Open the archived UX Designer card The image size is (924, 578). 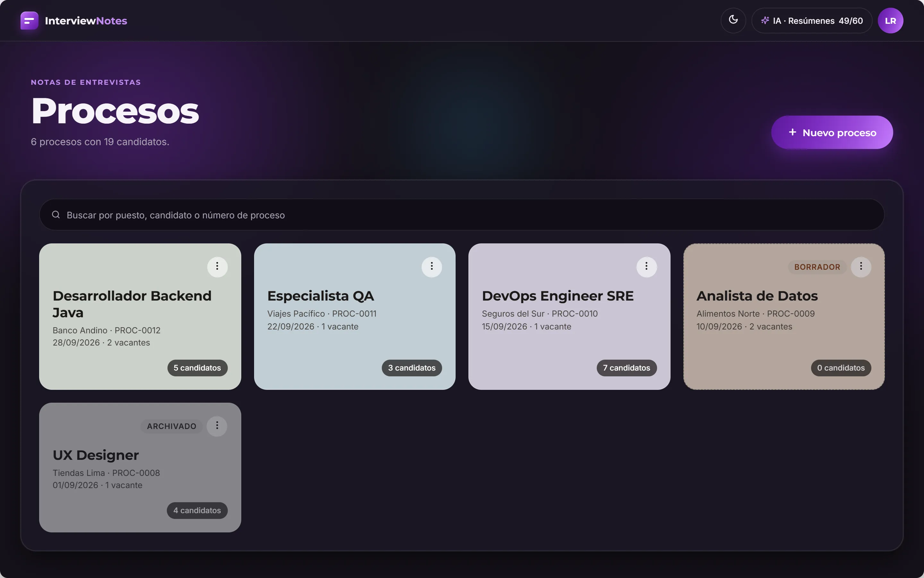click(x=140, y=468)
